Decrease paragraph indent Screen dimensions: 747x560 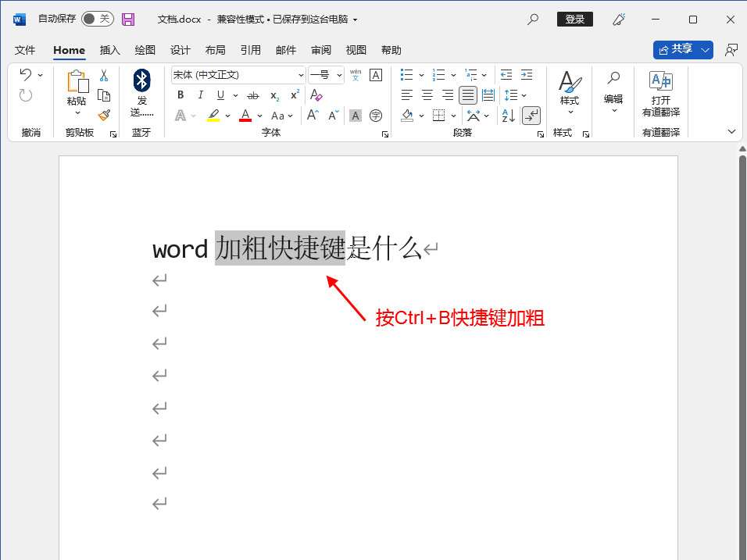506,75
